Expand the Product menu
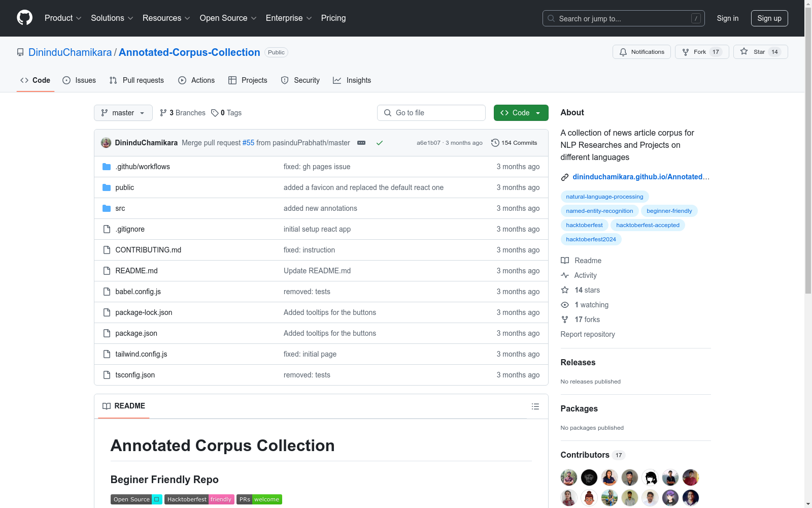Image resolution: width=812 pixels, height=508 pixels. pos(63,18)
